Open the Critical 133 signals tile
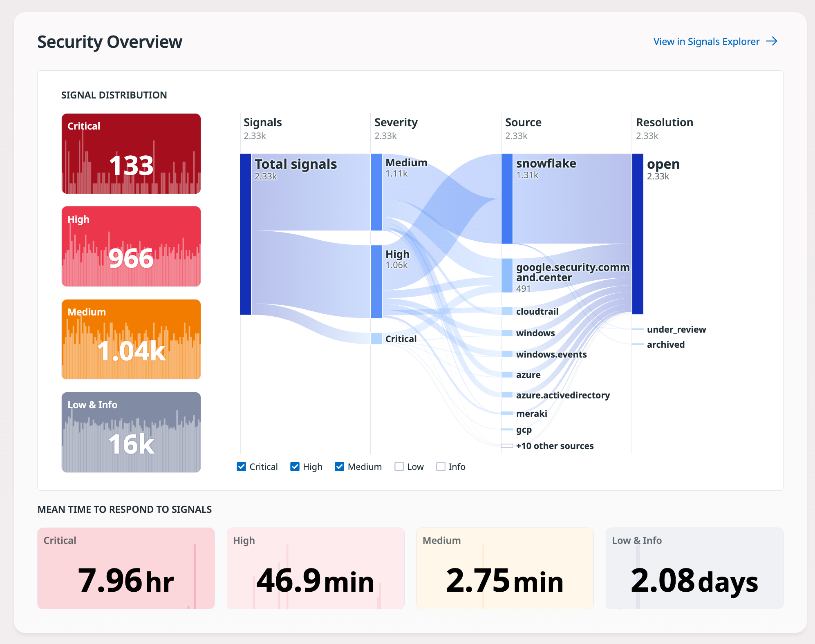The width and height of the screenshot is (815, 644). [x=131, y=154]
